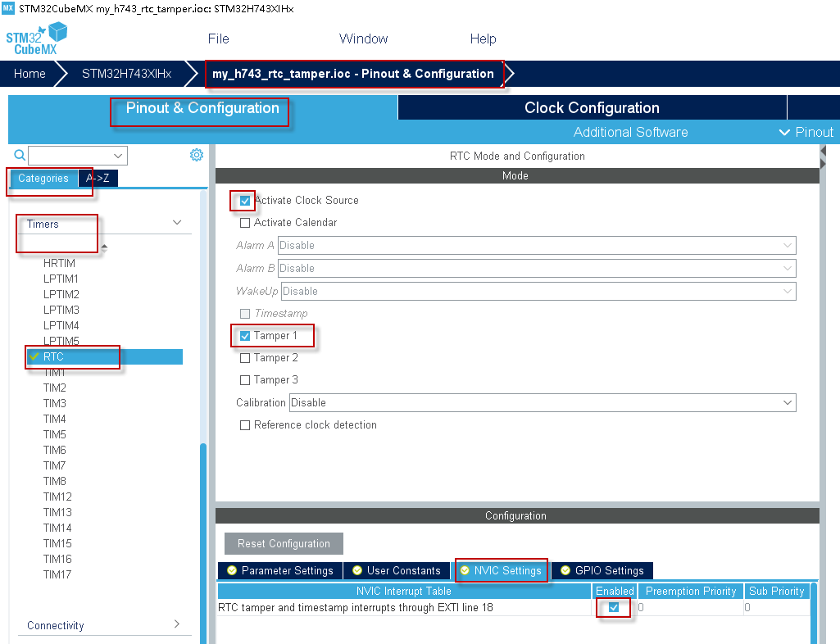Toggle the Timestamp checkbox
The width and height of the screenshot is (840, 644).
(245, 314)
